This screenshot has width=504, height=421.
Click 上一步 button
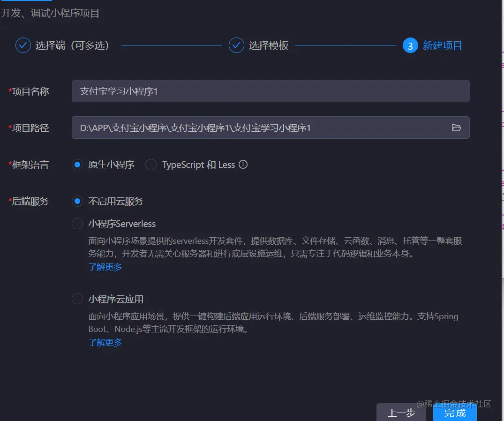click(401, 413)
